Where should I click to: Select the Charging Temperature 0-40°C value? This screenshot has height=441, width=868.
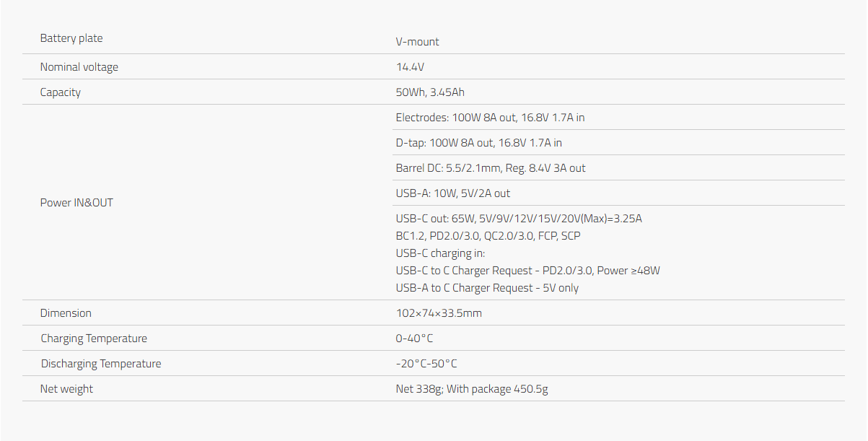point(414,339)
